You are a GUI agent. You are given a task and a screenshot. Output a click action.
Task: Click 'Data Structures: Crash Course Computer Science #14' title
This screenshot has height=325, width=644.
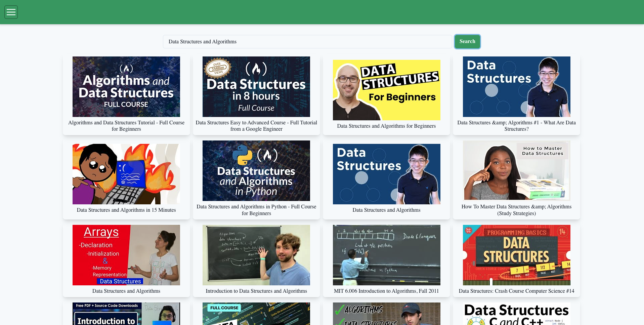pyautogui.click(x=517, y=291)
